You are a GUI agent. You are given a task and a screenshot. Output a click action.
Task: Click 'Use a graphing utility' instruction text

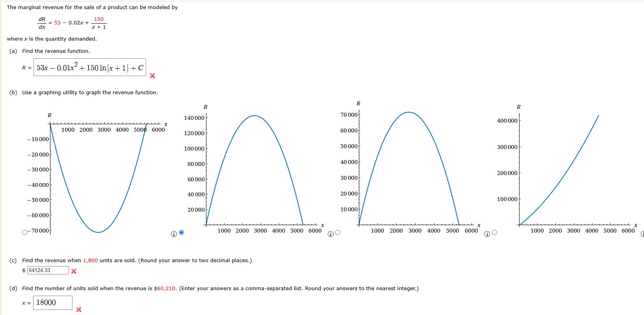coord(90,92)
